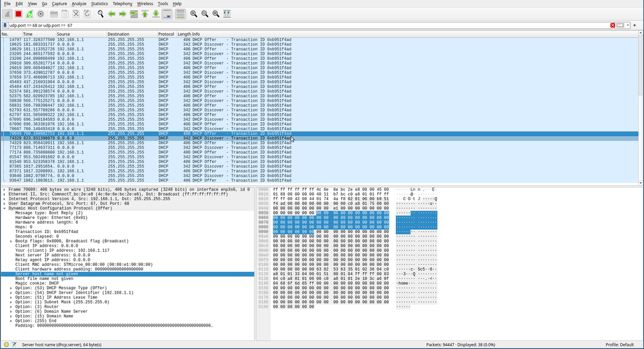Collapse Dynamic Host Configuration Protocol tree
The image size is (644, 349).
pos(4,208)
